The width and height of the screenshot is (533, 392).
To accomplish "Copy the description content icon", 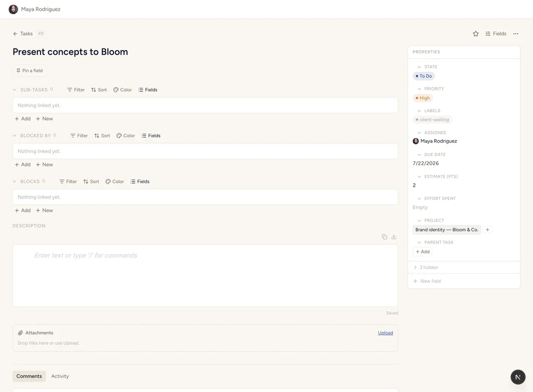I will (385, 237).
